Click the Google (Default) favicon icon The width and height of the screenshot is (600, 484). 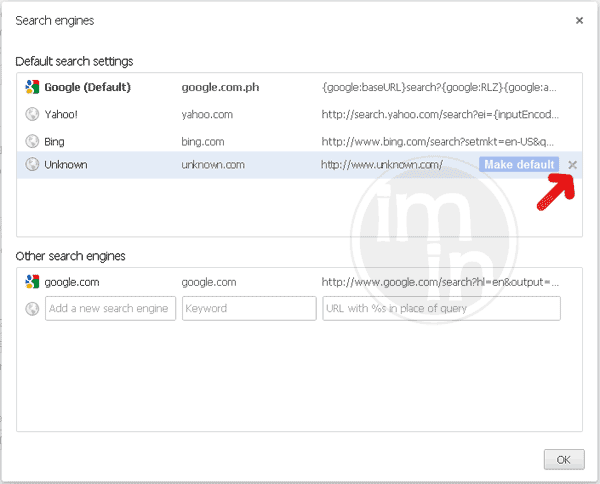tap(32, 87)
